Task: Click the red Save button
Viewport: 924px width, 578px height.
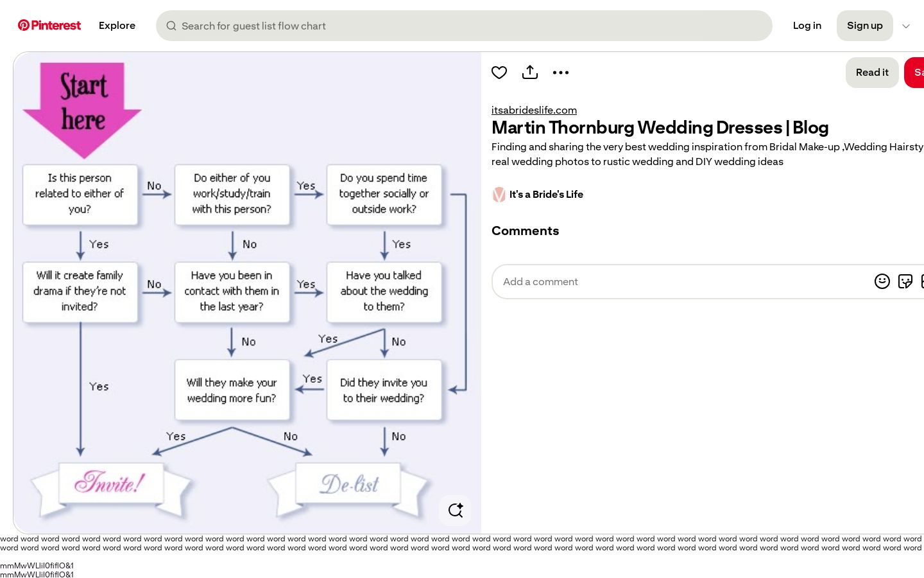Action: click(914, 73)
